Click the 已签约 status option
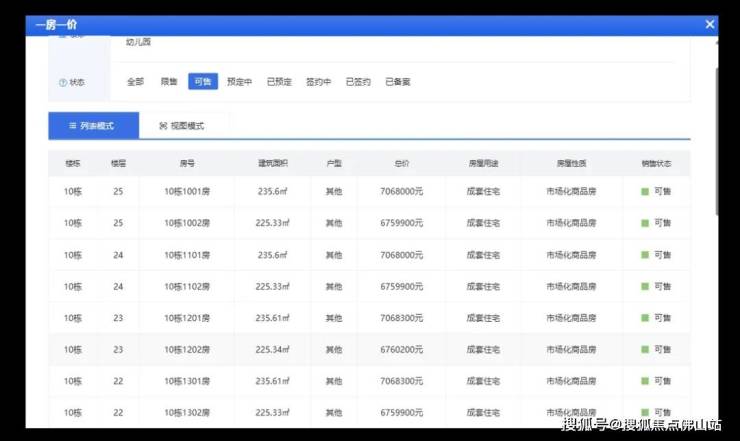The width and height of the screenshot is (740, 441). tap(358, 82)
